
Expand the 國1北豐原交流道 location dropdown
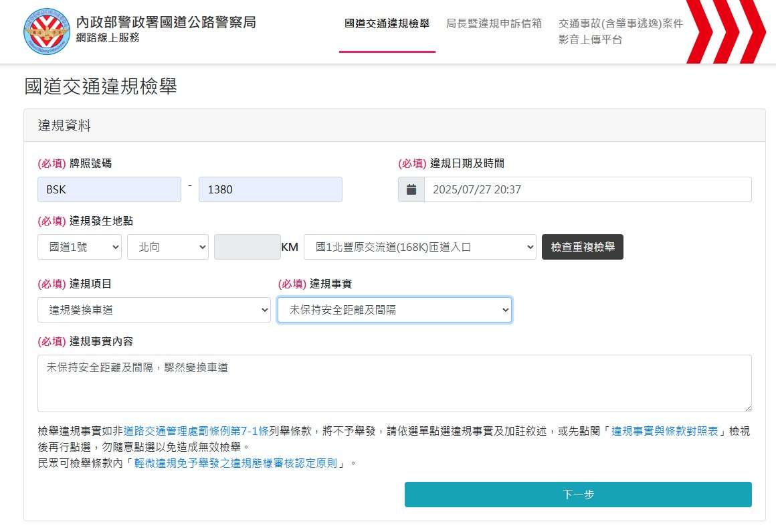tap(419, 247)
